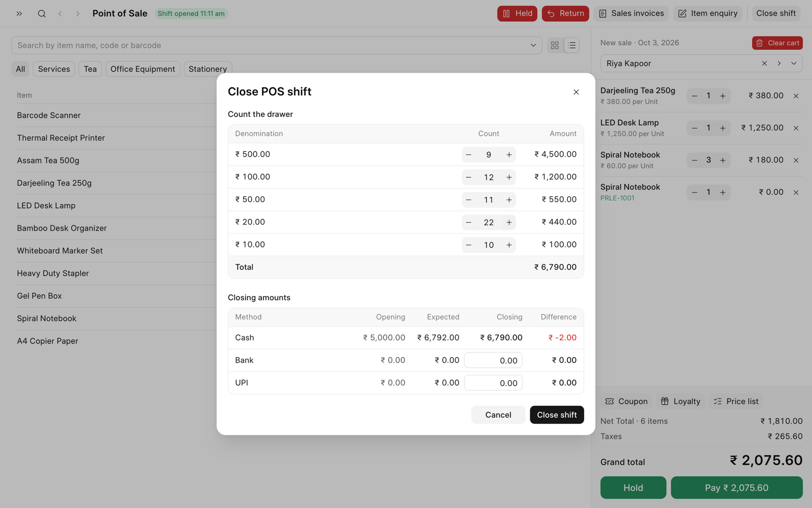812x508 pixels.
Task: Select the Tea category tab
Action: (90, 69)
